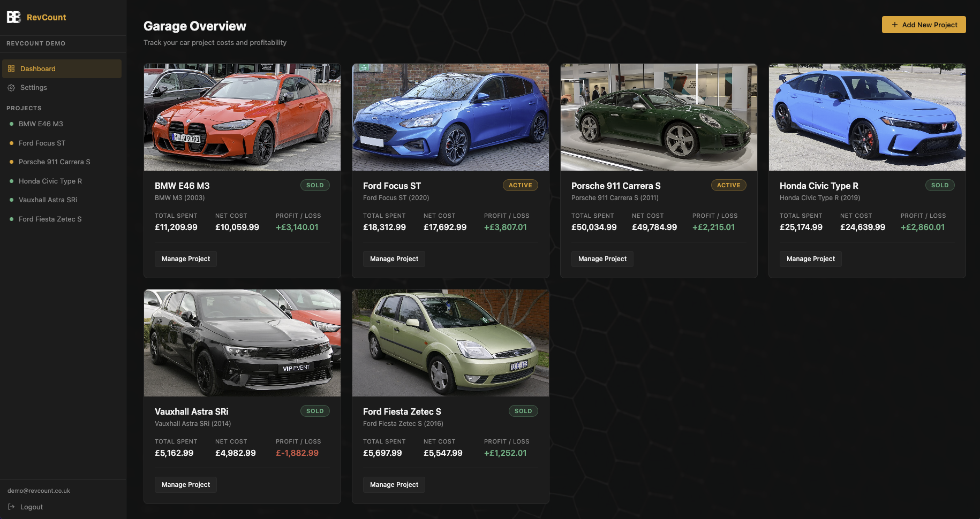This screenshot has width=980, height=519.
Task: Click the amber dot beside Porsche 911 Carrera S
Action: coord(11,162)
